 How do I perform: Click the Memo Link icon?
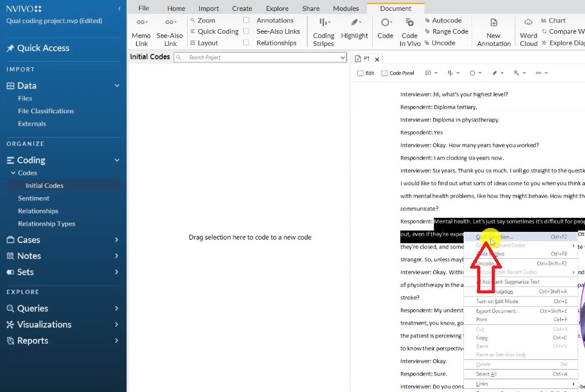[x=141, y=22]
